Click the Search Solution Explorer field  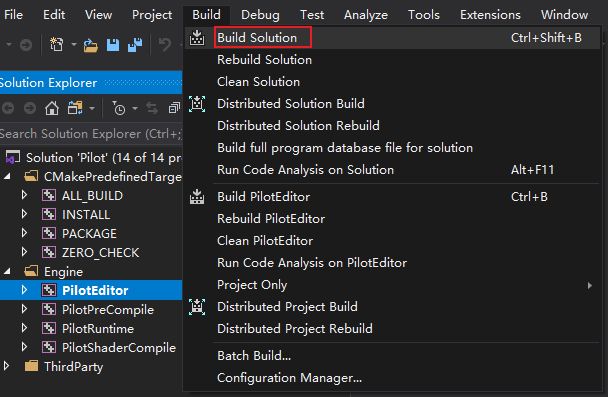coord(91,134)
